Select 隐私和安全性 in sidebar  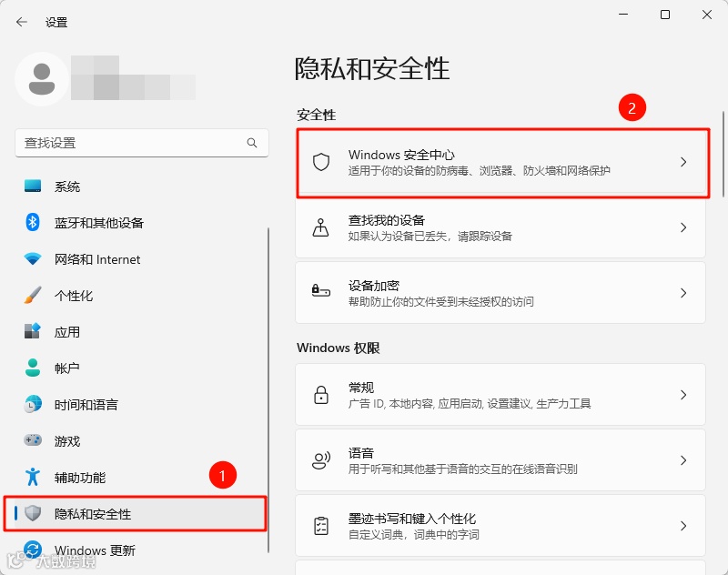click(x=136, y=513)
